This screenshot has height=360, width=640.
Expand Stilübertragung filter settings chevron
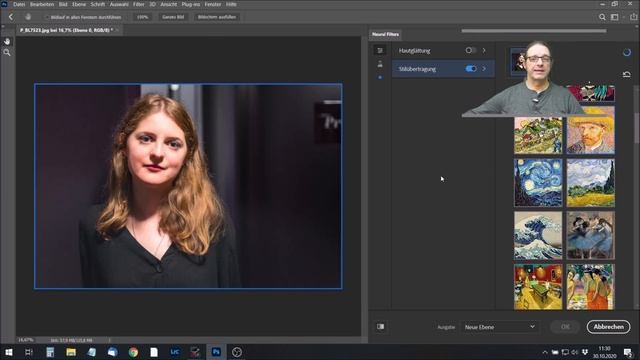tap(484, 69)
